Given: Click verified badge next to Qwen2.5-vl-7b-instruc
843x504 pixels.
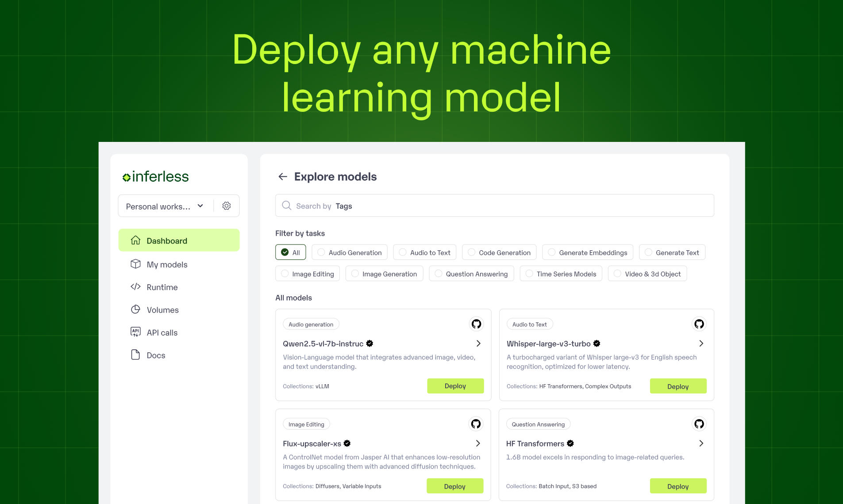Looking at the screenshot, I should [370, 343].
